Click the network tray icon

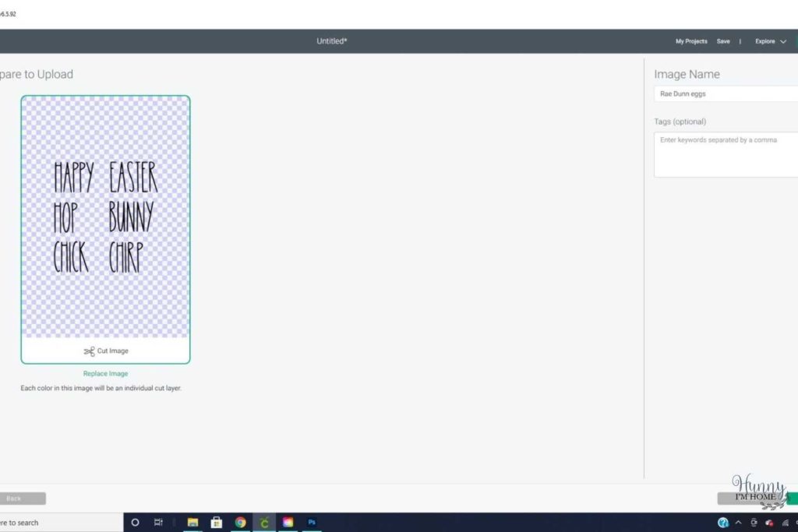click(x=786, y=523)
